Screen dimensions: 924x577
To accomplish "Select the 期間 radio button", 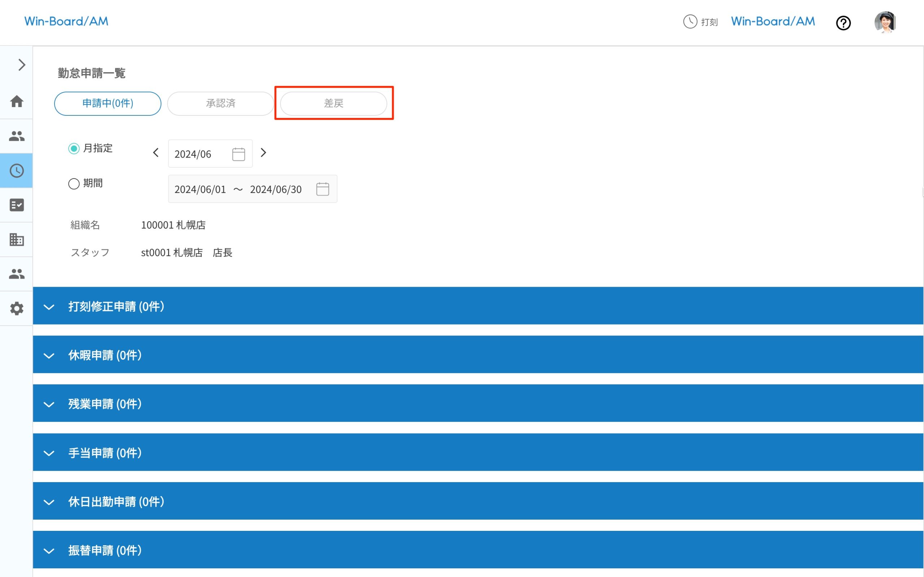I will click(x=74, y=184).
